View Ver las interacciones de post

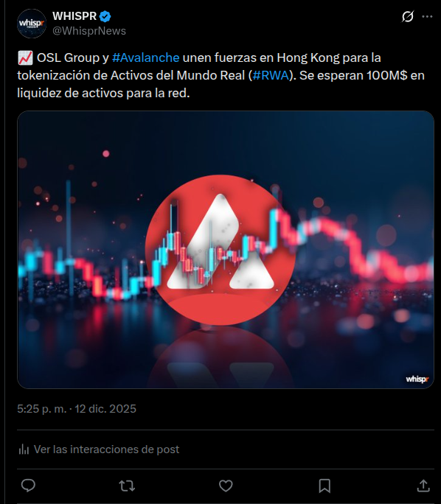[106, 449]
